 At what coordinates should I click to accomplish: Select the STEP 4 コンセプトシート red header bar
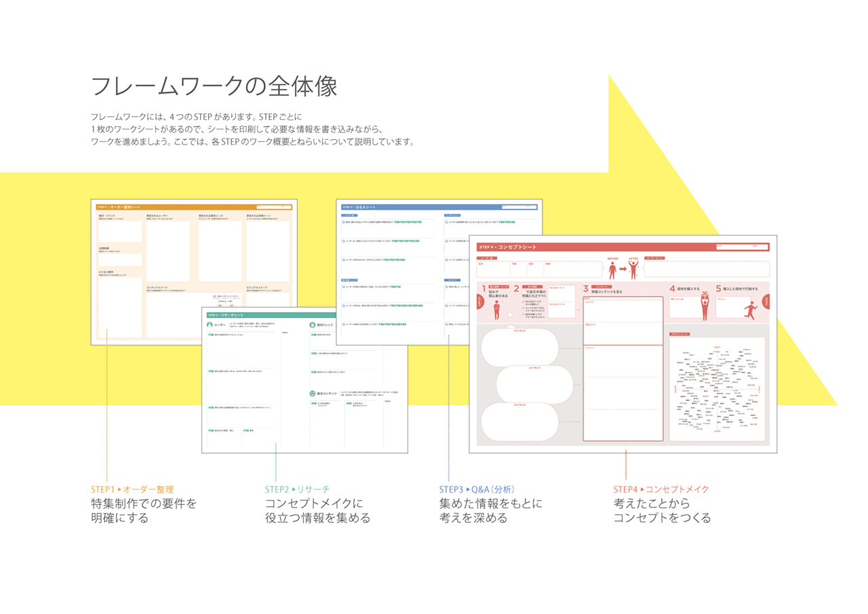(x=623, y=248)
